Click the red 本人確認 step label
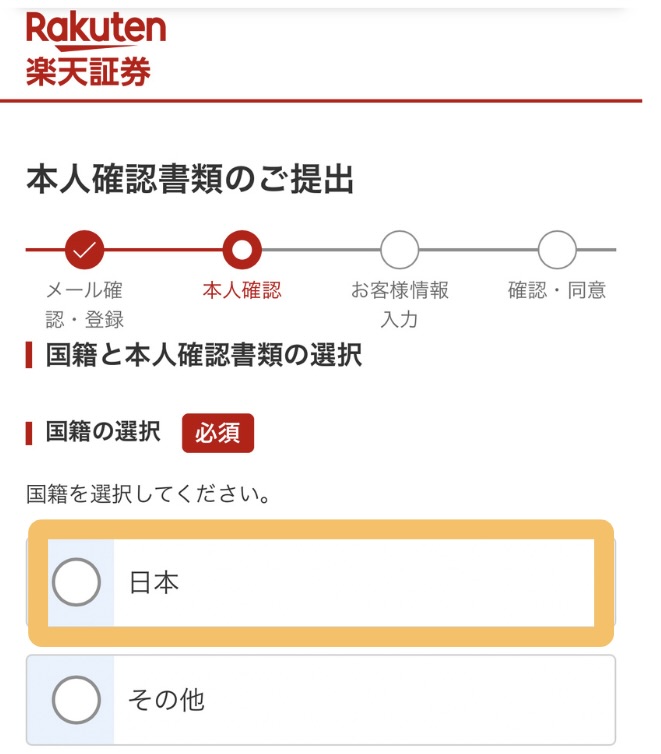 [x=242, y=291]
